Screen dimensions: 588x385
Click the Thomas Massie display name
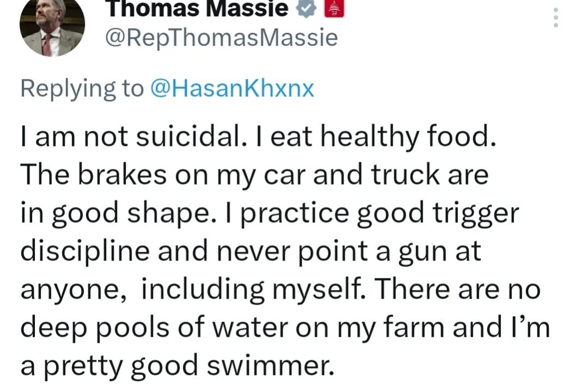[x=197, y=8]
